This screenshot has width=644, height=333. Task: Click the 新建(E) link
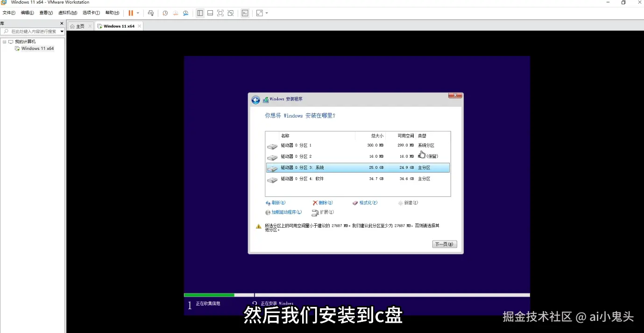pos(408,203)
